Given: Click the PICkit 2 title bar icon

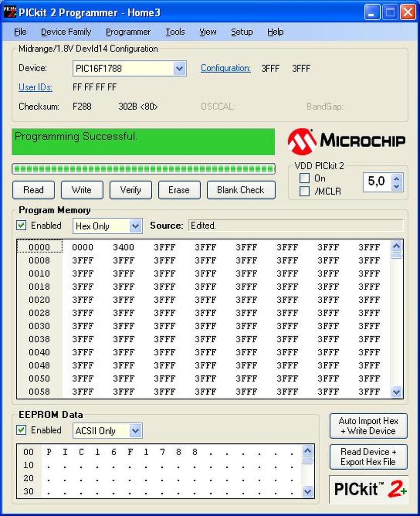Looking at the screenshot, I should click(10, 13).
